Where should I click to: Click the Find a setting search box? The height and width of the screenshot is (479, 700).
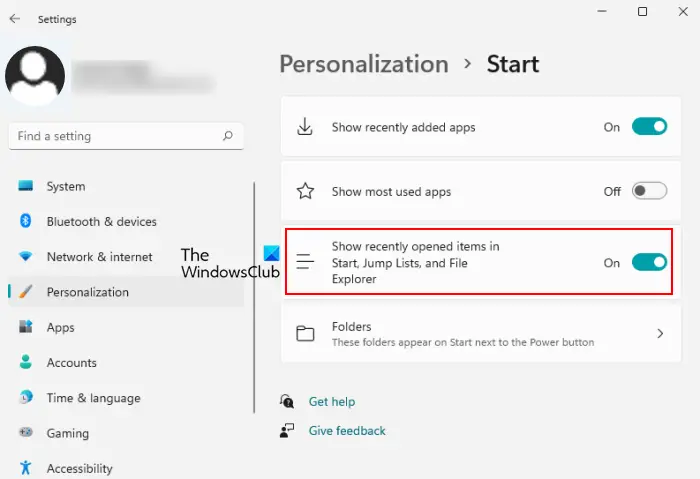pos(115,136)
